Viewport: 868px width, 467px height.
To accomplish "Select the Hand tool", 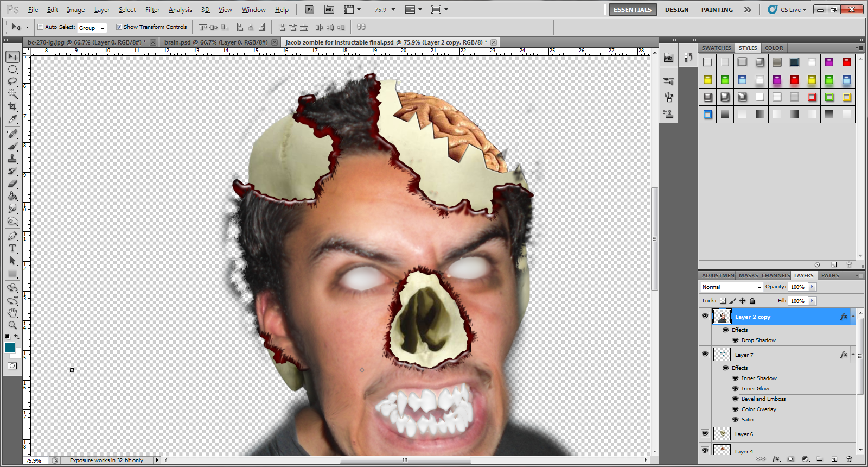I will [x=12, y=313].
